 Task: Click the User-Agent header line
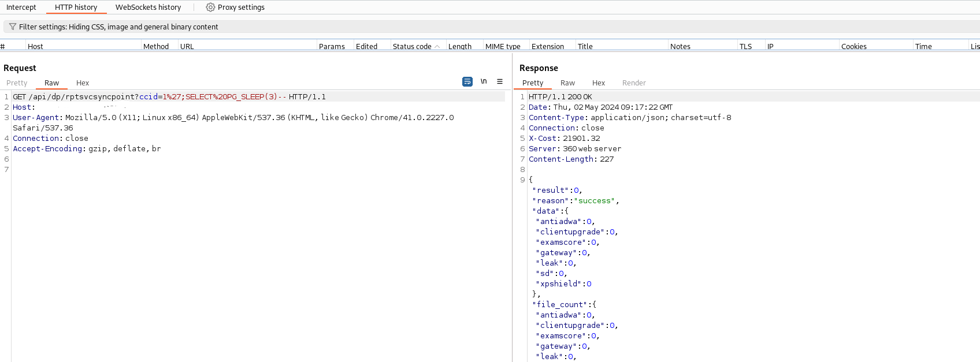pyautogui.click(x=233, y=122)
